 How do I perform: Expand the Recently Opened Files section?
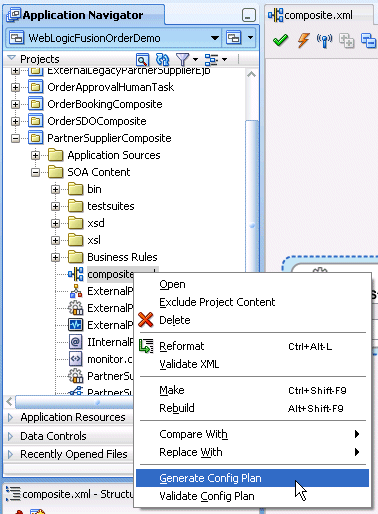[x=10, y=454]
